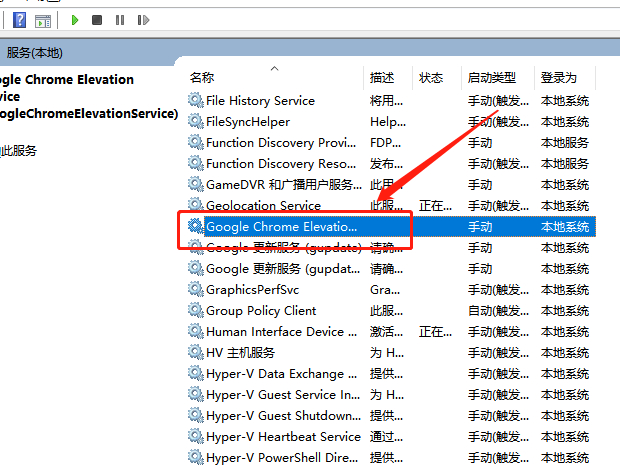Click 将用... description of File History Service

(386, 101)
